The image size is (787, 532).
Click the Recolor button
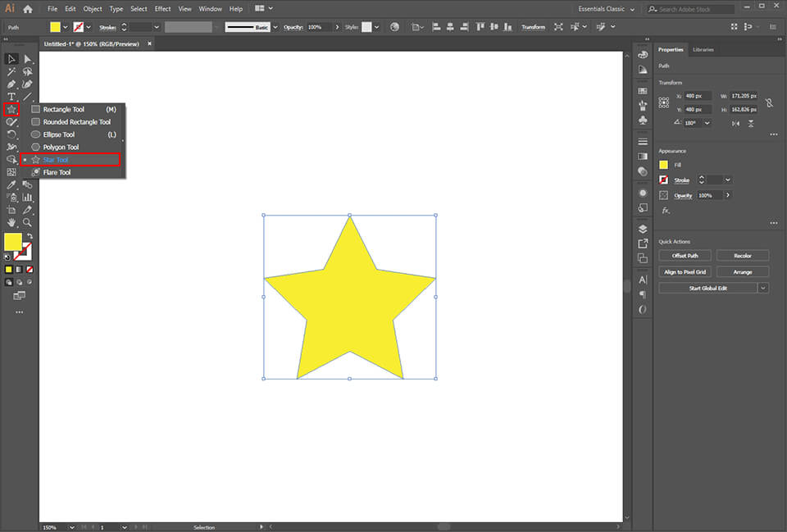pos(742,255)
